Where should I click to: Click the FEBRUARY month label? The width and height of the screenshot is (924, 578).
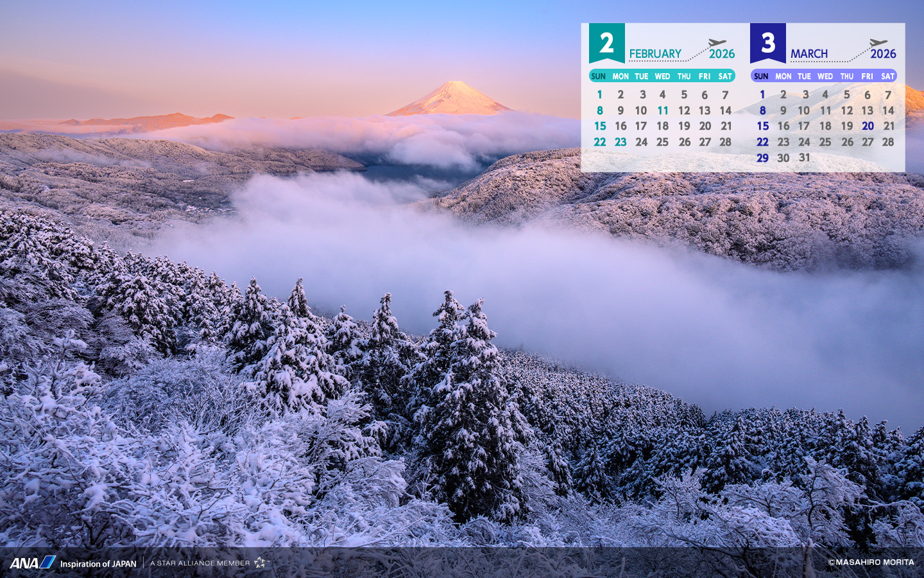coord(655,54)
